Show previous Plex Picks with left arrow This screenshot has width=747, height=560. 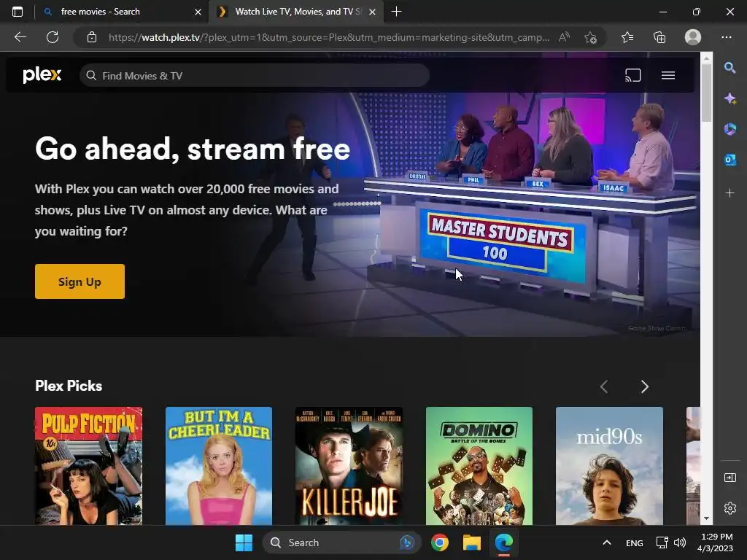(x=604, y=386)
